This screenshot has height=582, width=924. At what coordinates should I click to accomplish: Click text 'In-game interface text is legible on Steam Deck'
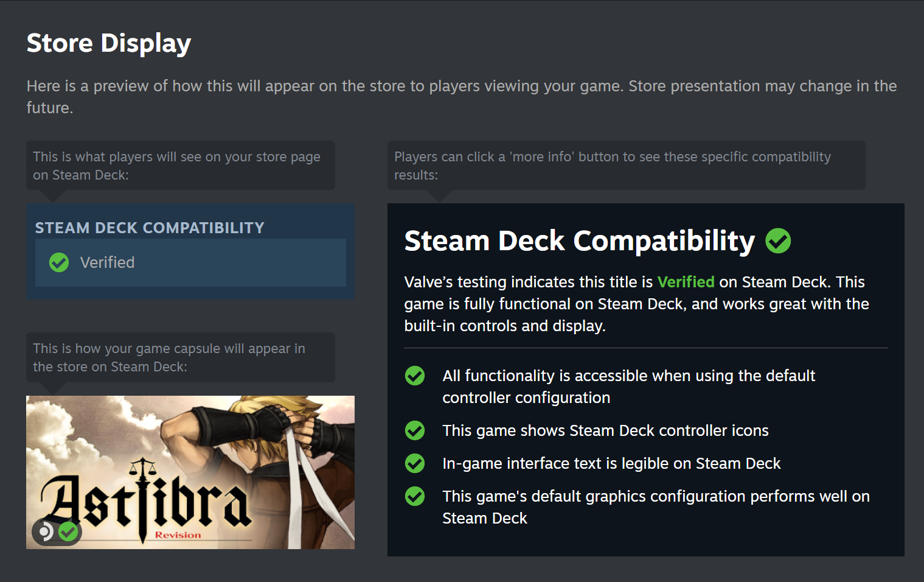click(x=611, y=463)
